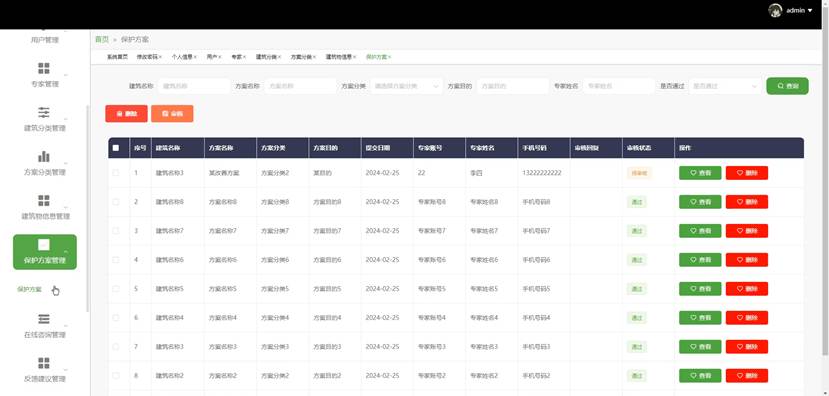Click the 用户管理 label in sidebar
Screen dimensions: 829x396
(44, 40)
